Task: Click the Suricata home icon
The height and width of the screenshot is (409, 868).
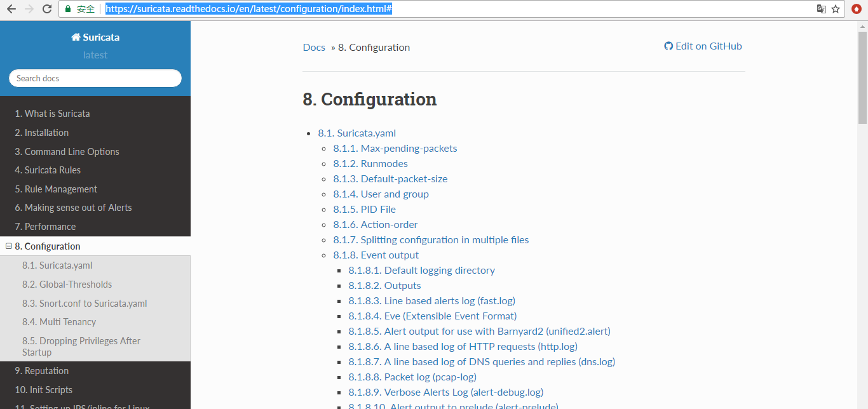Action: (x=76, y=37)
